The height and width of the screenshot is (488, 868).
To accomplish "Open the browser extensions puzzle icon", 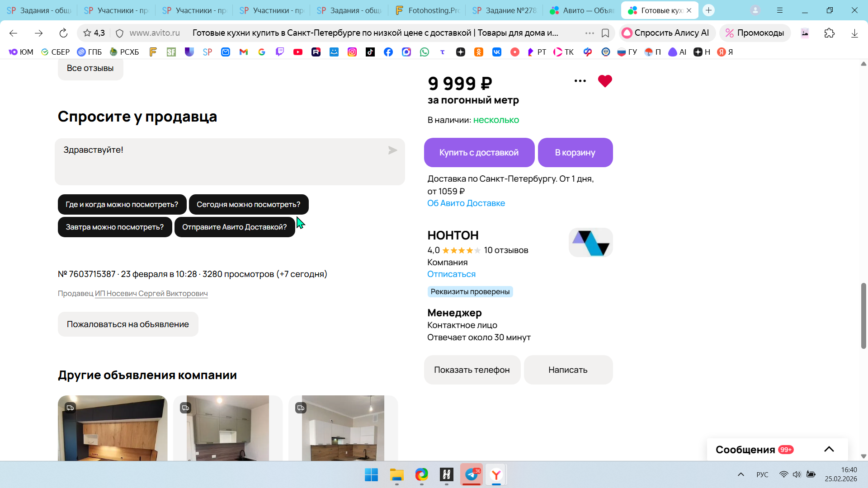I will [x=830, y=33].
